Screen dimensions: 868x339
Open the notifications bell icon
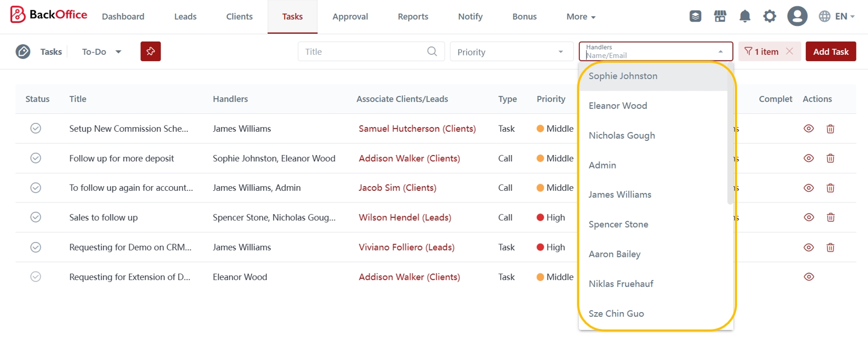[x=744, y=16]
